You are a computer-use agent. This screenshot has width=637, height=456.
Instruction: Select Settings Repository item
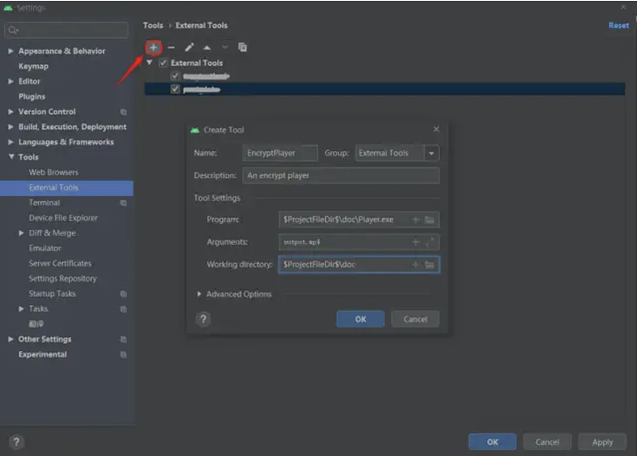click(63, 279)
